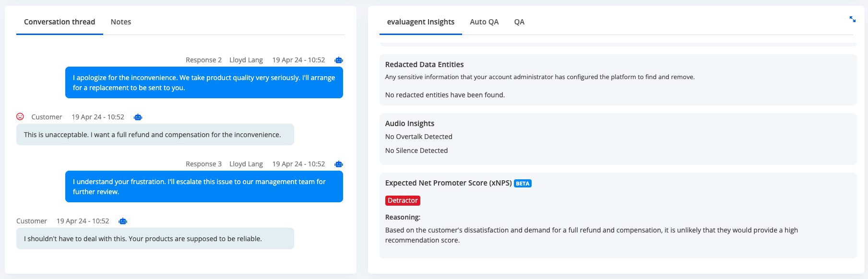Click the bot icon beside the last customer message
Screen dimensions: 868x279
click(x=123, y=221)
